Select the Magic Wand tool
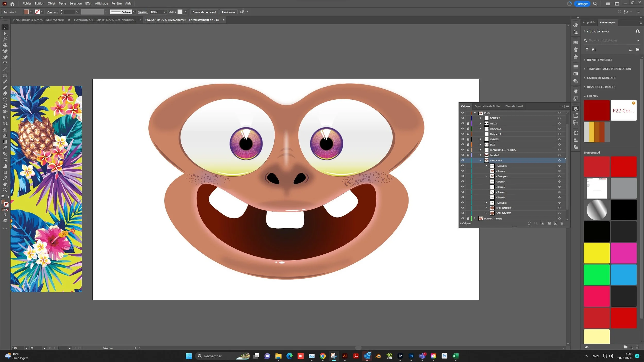644x362 pixels. [5, 39]
